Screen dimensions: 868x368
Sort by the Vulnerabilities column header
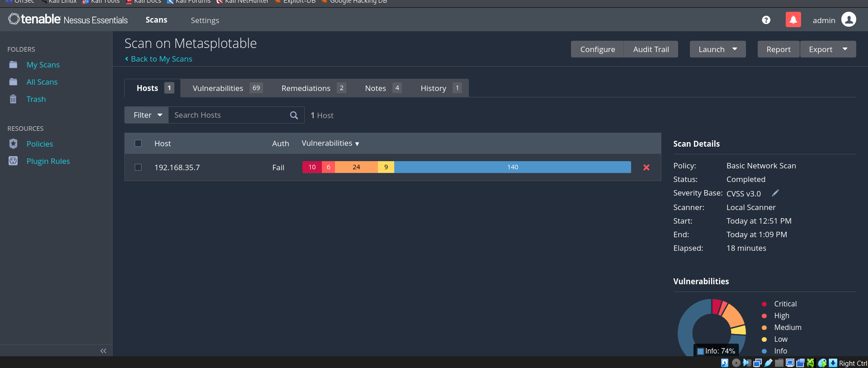click(330, 143)
